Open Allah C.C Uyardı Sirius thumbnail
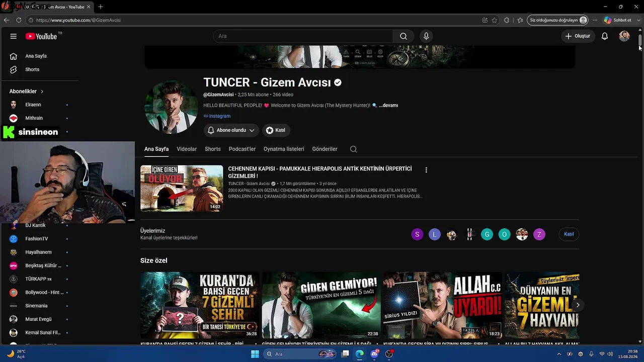644x362 pixels. [443, 305]
